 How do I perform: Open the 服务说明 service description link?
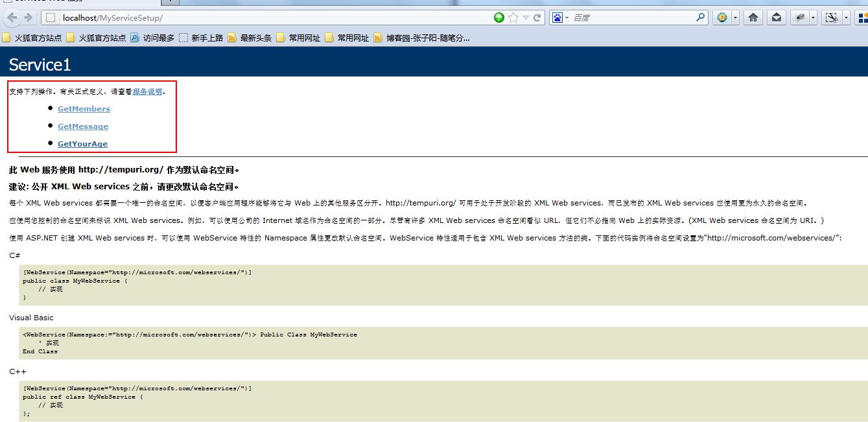[147, 92]
